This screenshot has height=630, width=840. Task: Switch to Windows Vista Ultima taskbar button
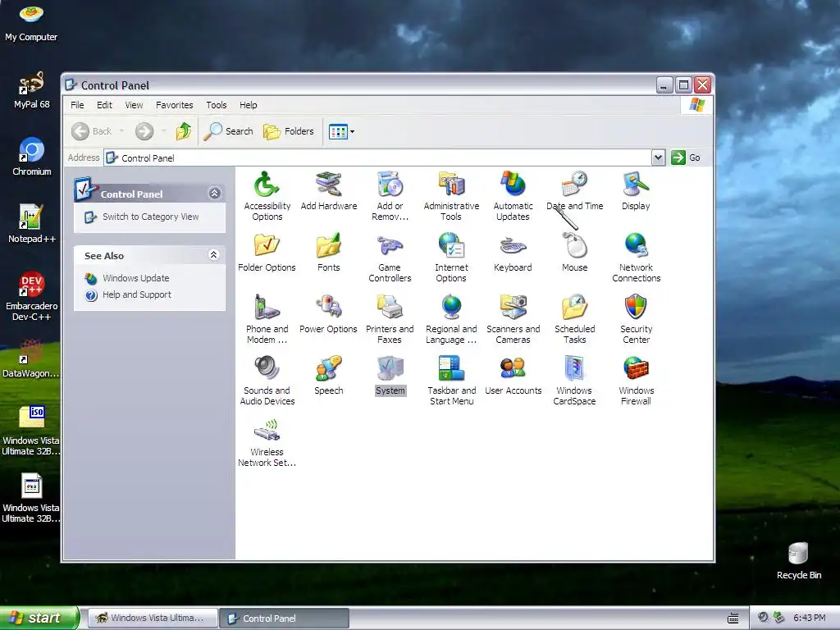152,618
